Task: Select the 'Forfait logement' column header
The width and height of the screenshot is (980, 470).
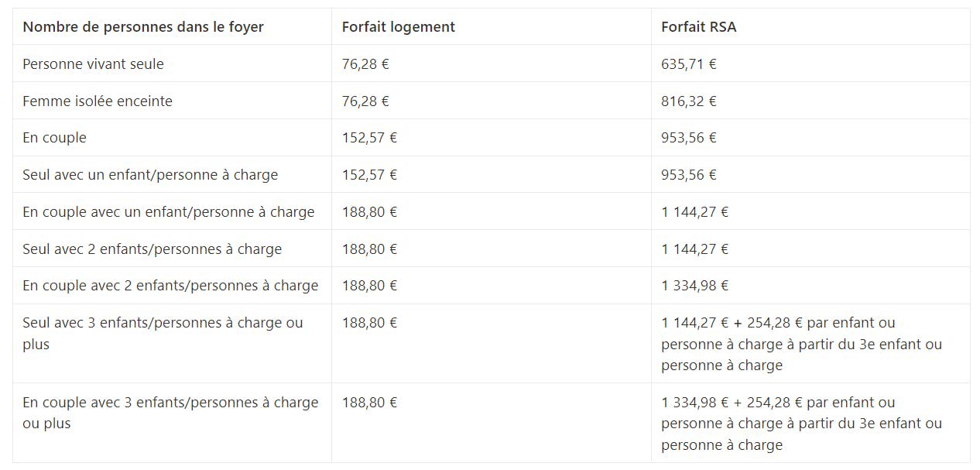Action: point(399,27)
